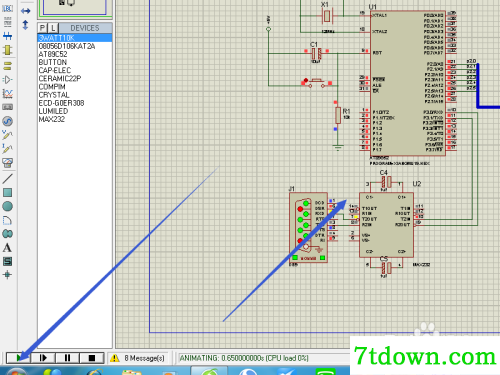This screenshot has height=375, width=500.
Task: Select the U2 MAX232 chip on schematic
Action: [x=386, y=225]
